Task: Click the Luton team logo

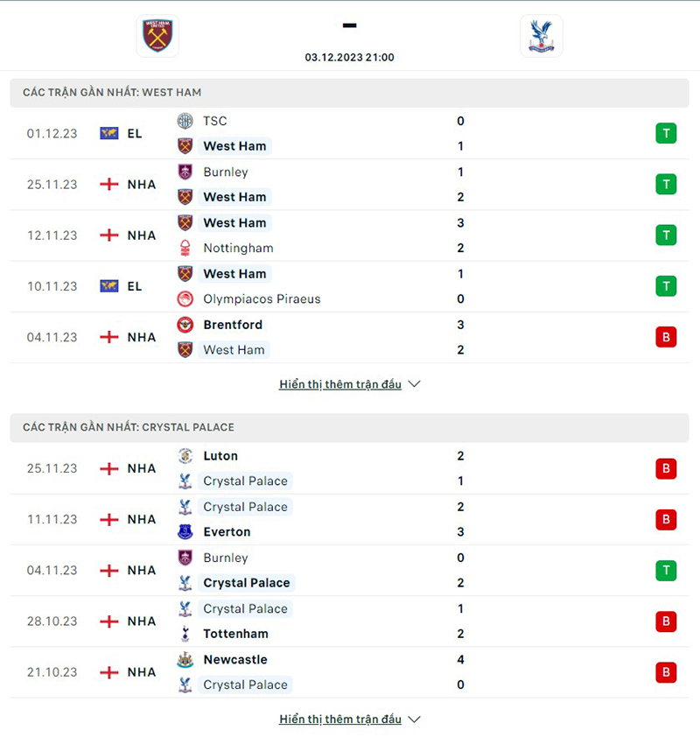Action: (x=185, y=456)
